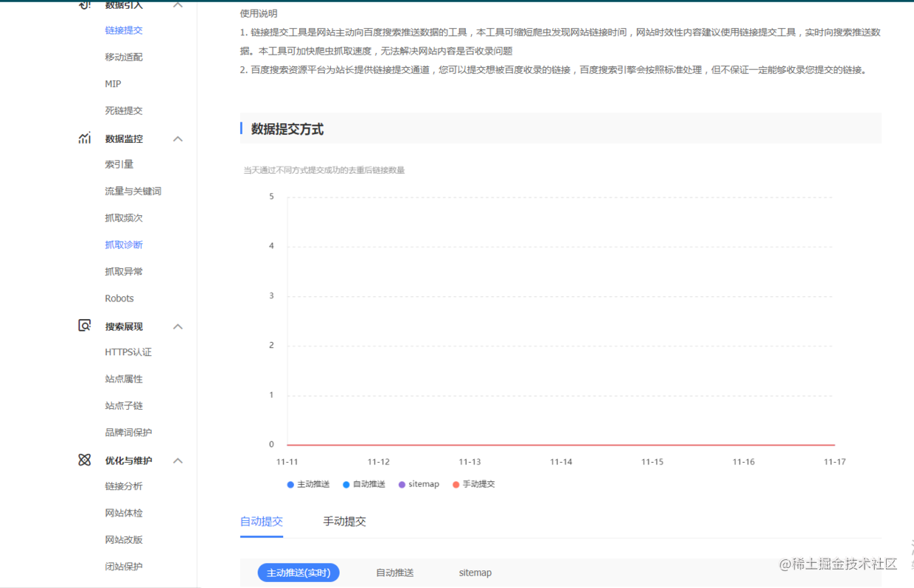Toggle the 自动推送 legend series
The image size is (914, 588).
point(364,484)
